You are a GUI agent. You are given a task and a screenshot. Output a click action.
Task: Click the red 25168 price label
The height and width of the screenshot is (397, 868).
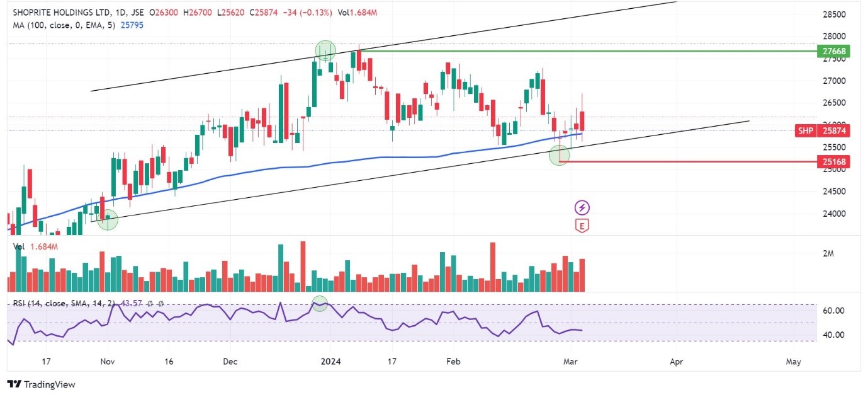coord(832,162)
